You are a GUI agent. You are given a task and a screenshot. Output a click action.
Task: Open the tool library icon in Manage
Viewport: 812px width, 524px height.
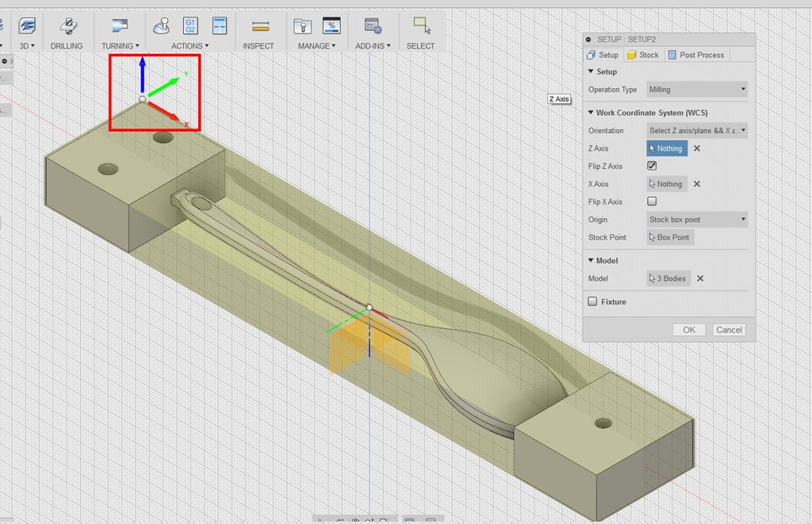(x=302, y=25)
